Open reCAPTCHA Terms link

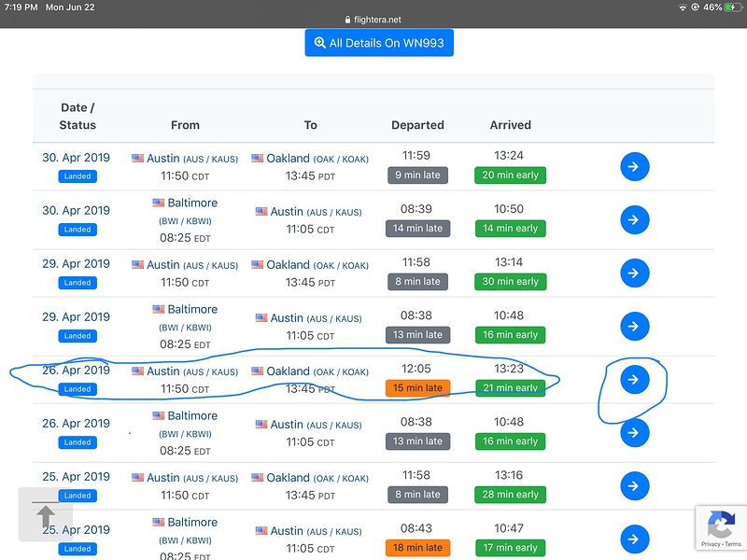(733, 544)
